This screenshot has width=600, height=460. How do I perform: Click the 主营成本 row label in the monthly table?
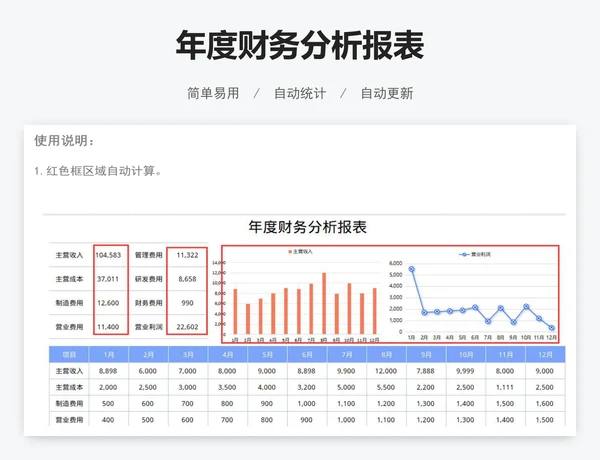point(69,387)
